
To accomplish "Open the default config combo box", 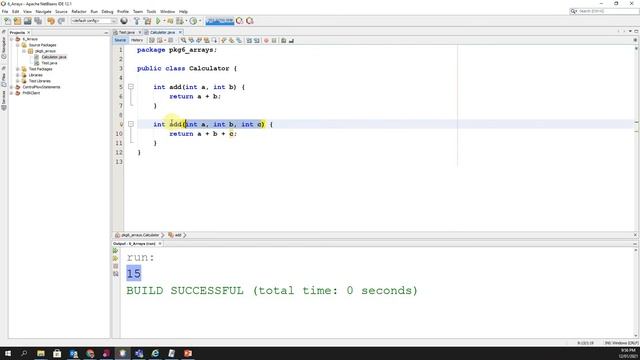I will 93,21.
